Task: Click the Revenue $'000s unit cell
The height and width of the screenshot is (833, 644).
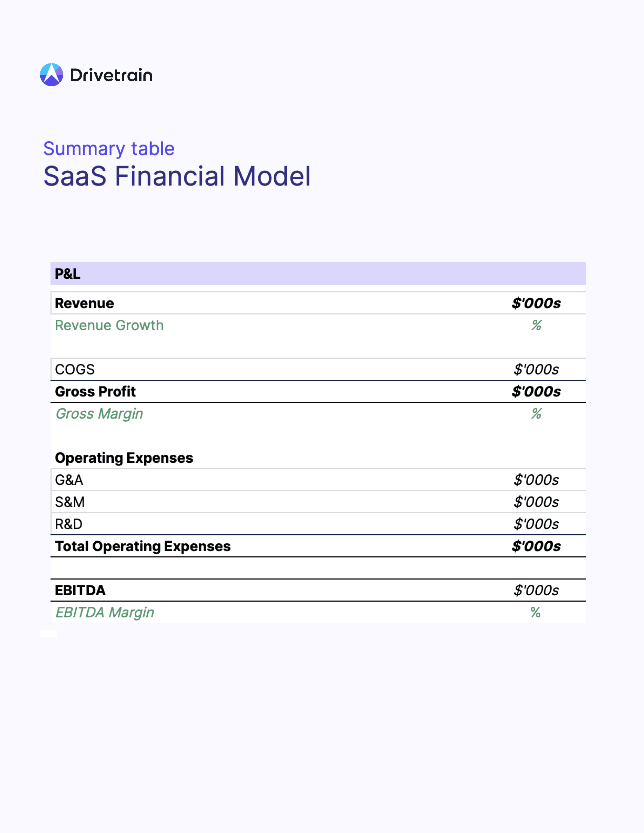Action: [536, 303]
